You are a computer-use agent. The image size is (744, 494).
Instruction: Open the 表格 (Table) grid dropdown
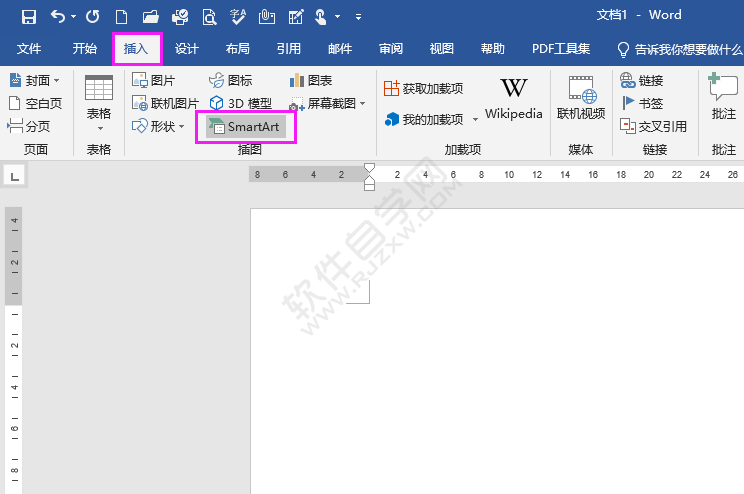pos(99,103)
